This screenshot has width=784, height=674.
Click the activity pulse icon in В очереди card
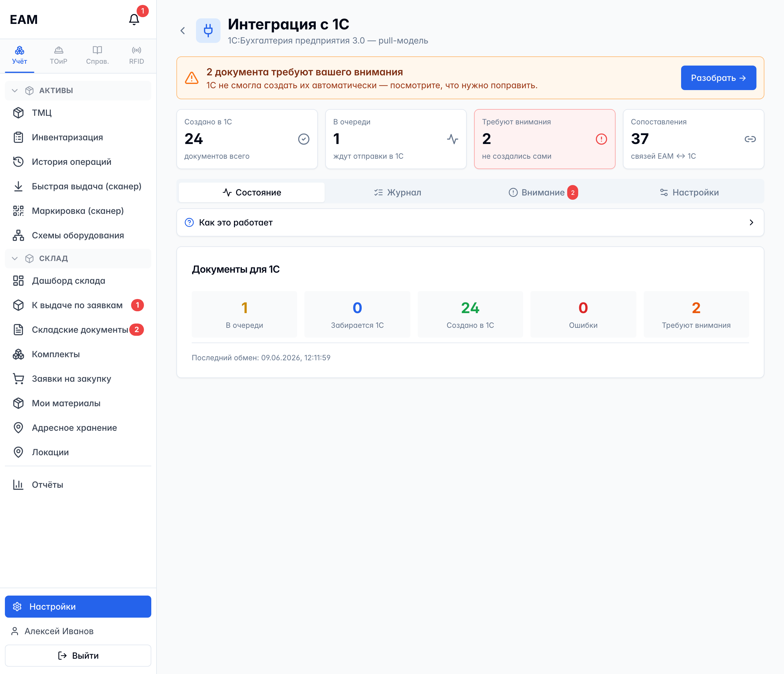pyautogui.click(x=453, y=139)
